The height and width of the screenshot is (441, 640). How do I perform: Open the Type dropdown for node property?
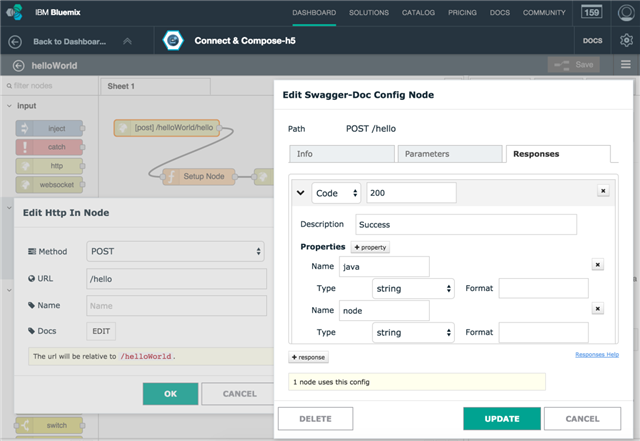[413, 332]
